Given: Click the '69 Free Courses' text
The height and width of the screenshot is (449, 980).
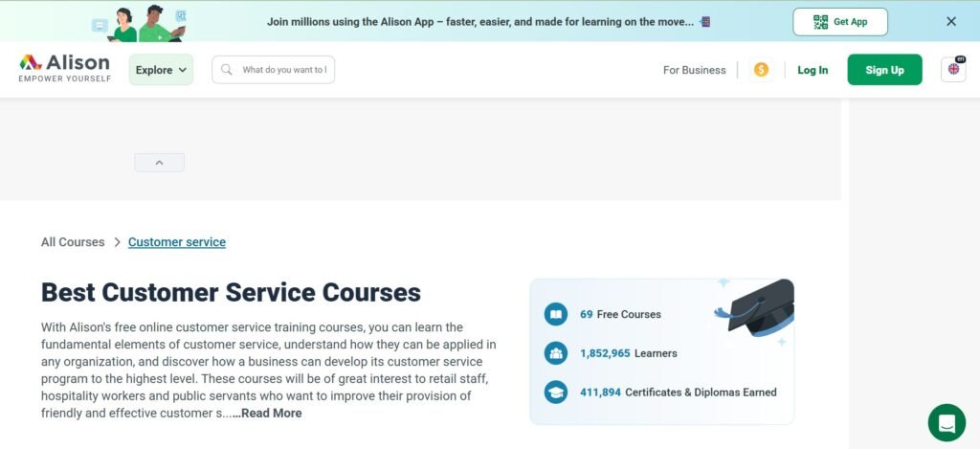Looking at the screenshot, I should (620, 315).
